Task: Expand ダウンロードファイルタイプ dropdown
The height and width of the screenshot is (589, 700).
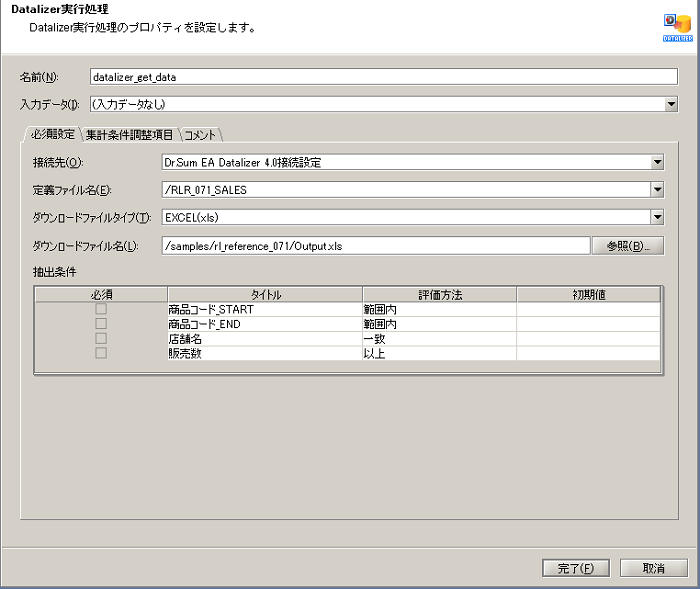Action: click(x=657, y=217)
